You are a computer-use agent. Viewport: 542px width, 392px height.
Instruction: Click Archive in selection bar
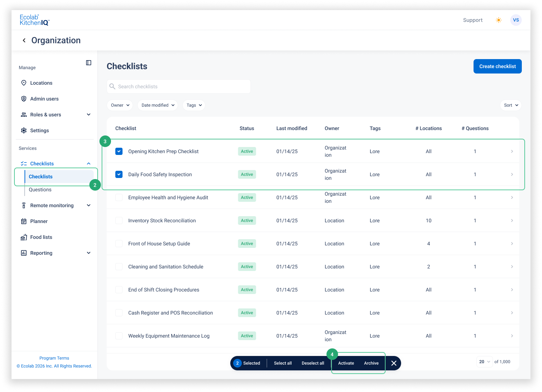pos(371,363)
